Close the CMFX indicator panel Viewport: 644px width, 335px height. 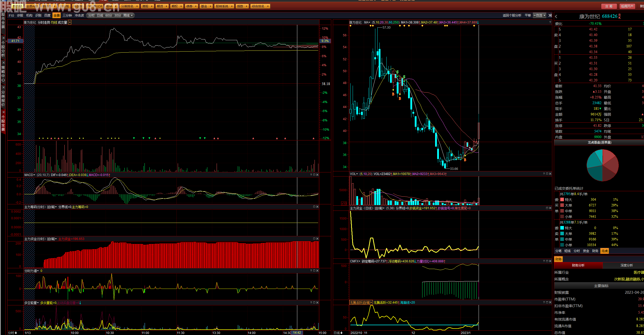(x=550, y=261)
